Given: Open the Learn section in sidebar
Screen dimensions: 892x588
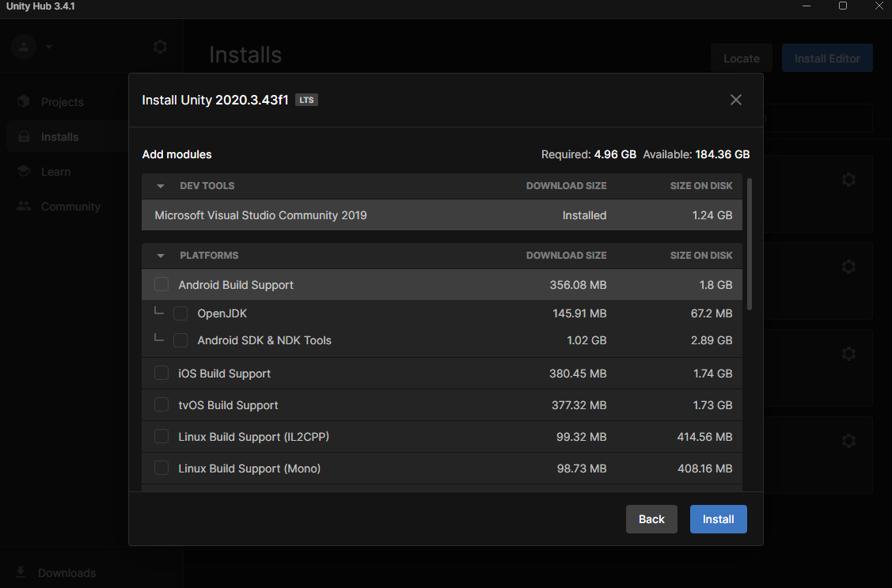Looking at the screenshot, I should [x=55, y=171].
